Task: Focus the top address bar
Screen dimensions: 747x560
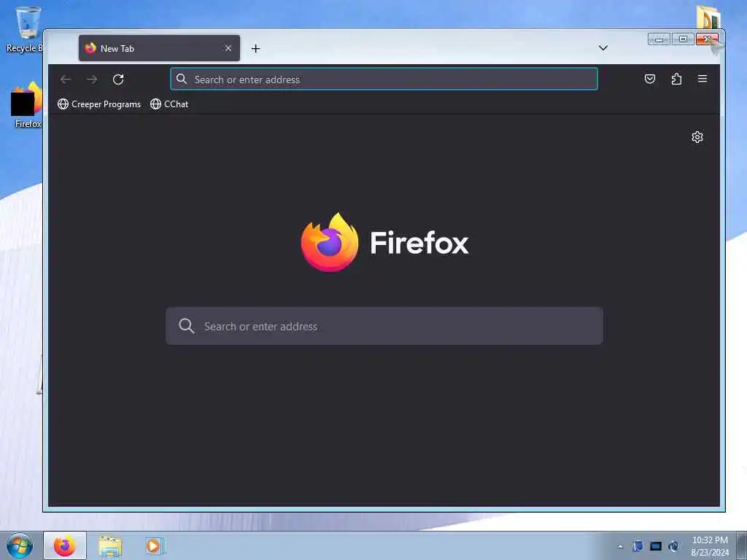Action: pos(384,79)
